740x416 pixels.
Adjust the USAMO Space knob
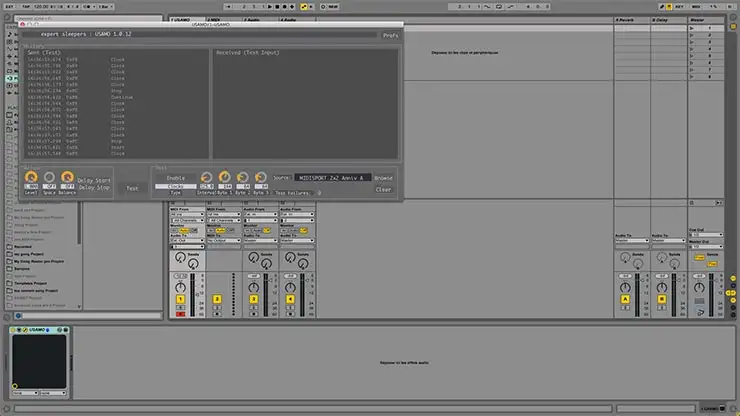click(49, 177)
